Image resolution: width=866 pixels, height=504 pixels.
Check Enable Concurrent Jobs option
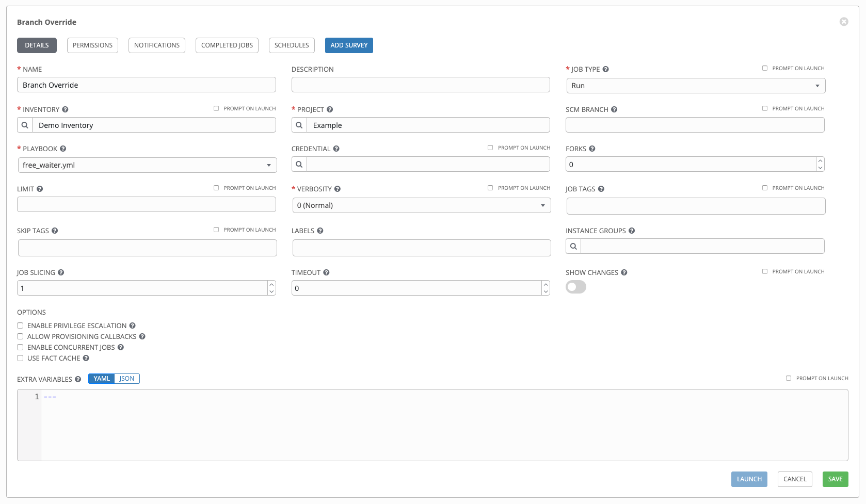click(20, 347)
